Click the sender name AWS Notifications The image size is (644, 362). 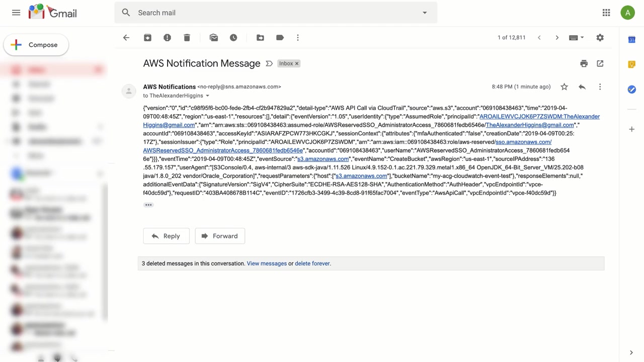(169, 86)
